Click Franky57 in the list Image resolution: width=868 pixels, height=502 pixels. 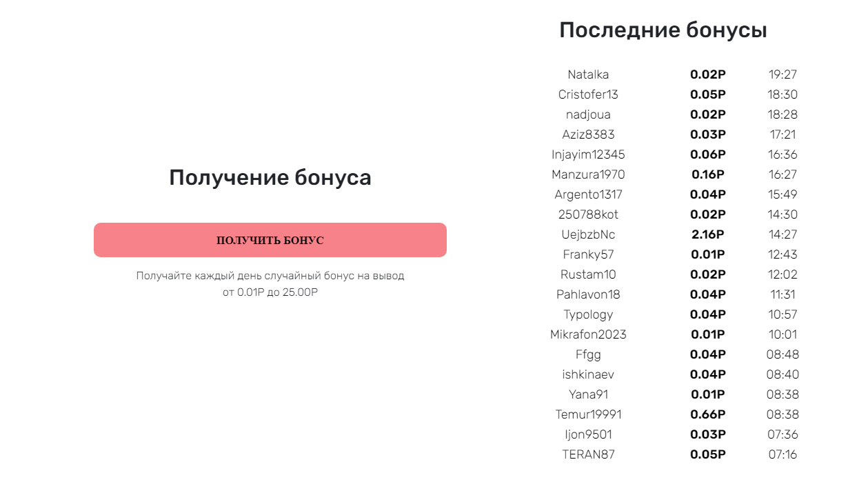(x=588, y=254)
